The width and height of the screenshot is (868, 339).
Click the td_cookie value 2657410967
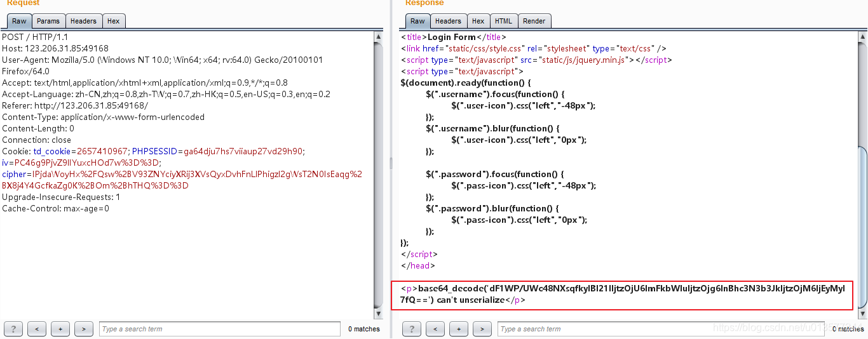pyautogui.click(x=102, y=152)
